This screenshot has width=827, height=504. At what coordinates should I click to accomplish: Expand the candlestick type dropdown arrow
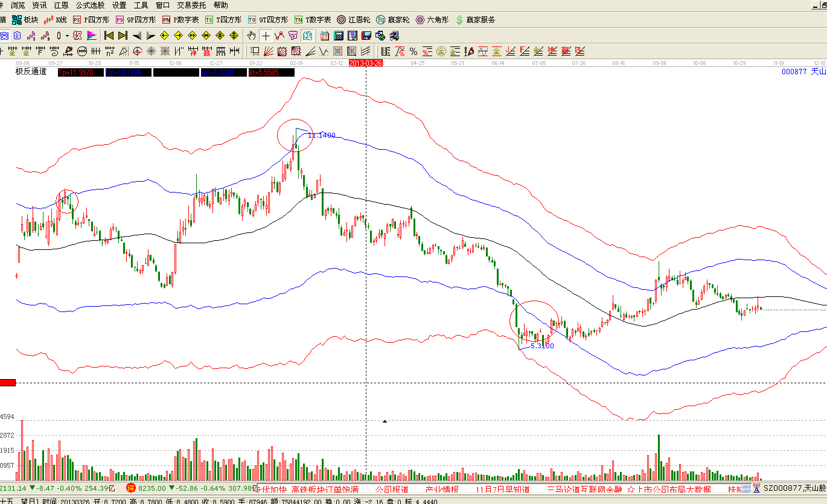click(66, 36)
